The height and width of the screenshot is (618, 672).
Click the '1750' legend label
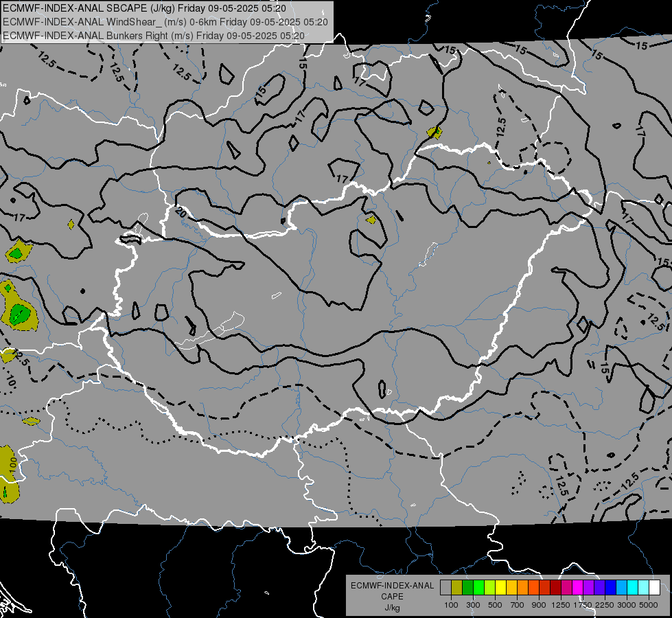pos(583,605)
